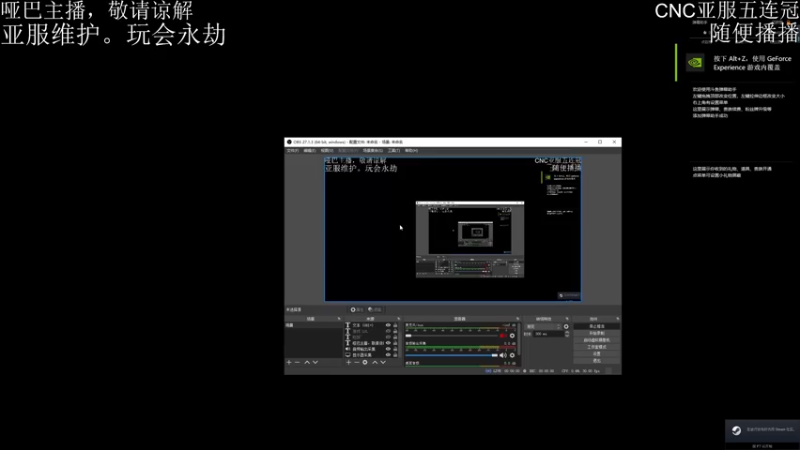
Task: Move scene down with the down arrow
Action: pyautogui.click(x=315, y=362)
